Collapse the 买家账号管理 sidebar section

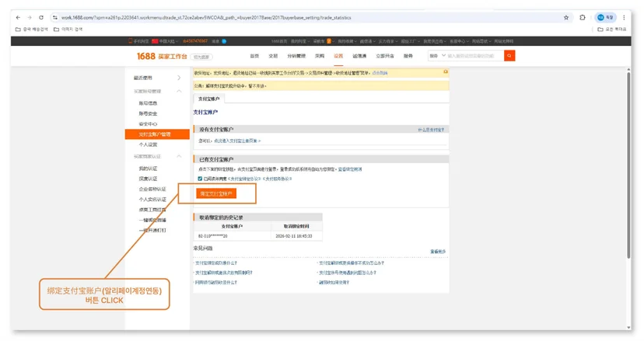click(x=179, y=91)
